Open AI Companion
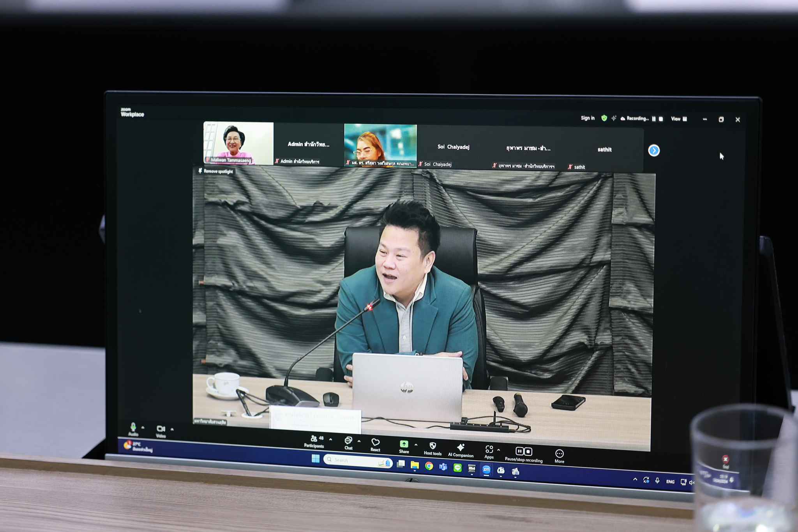Viewport: 798px width, 532px height. tap(461, 450)
